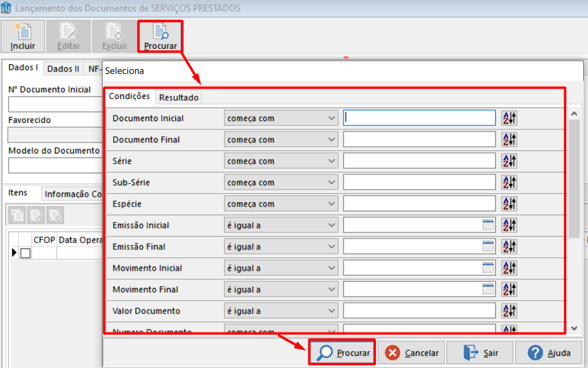The image size is (588, 368).
Task: Toggle sort order for Série row
Action: [509, 161]
